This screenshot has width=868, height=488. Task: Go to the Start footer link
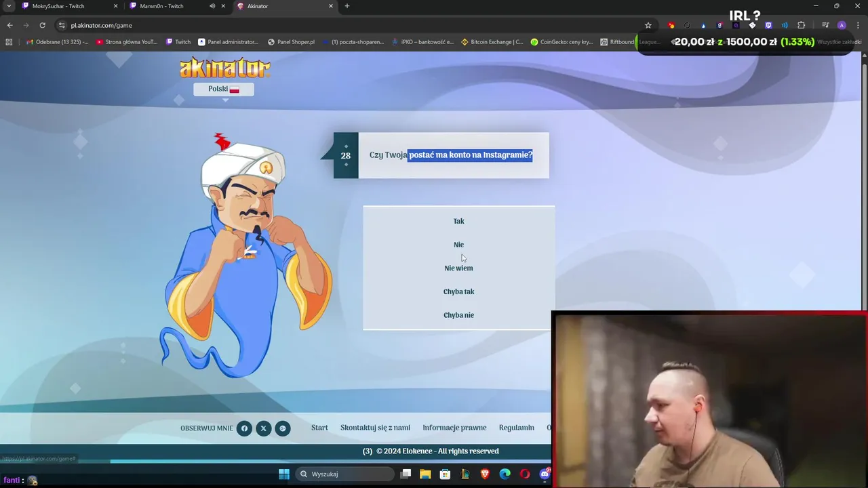pyautogui.click(x=319, y=428)
